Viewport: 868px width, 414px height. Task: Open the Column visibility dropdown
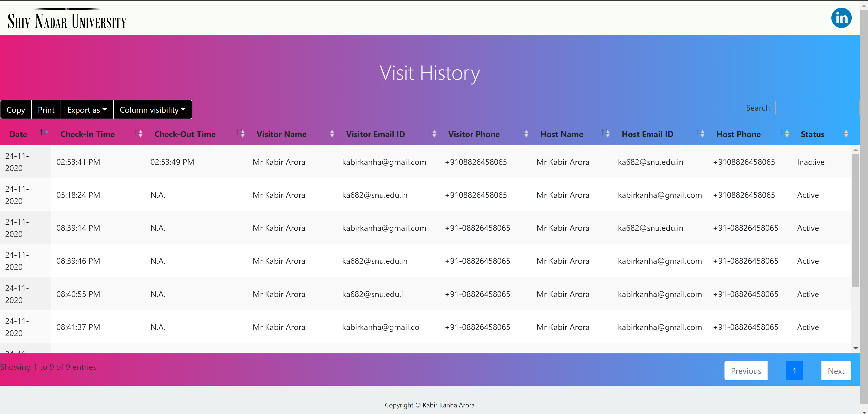pos(153,110)
